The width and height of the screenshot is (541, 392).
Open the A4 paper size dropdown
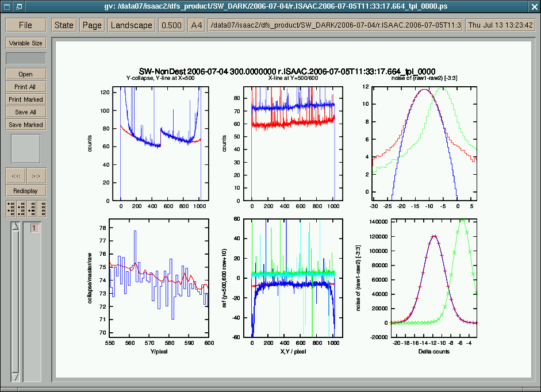click(197, 25)
